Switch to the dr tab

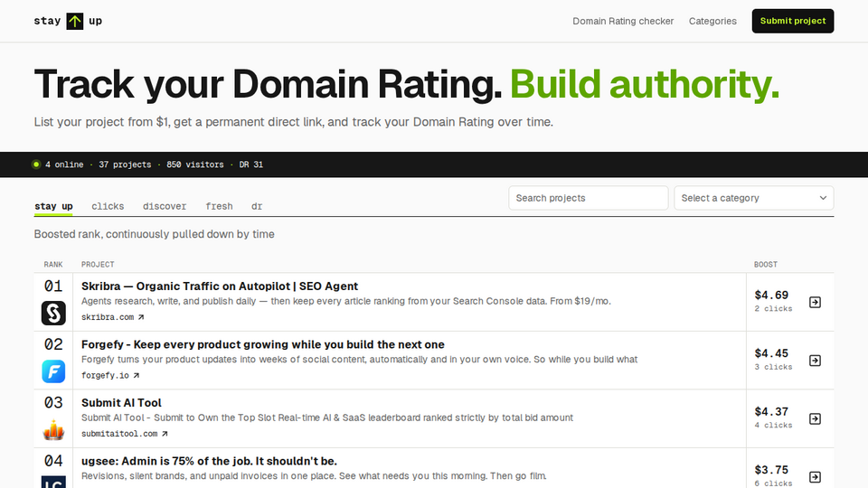[x=257, y=206]
